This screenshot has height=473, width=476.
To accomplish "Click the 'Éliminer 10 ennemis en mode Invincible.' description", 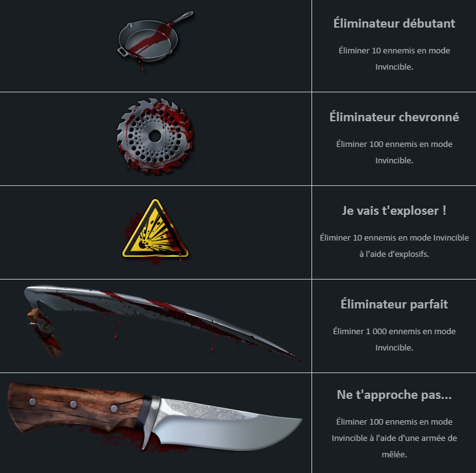I will (394, 58).
